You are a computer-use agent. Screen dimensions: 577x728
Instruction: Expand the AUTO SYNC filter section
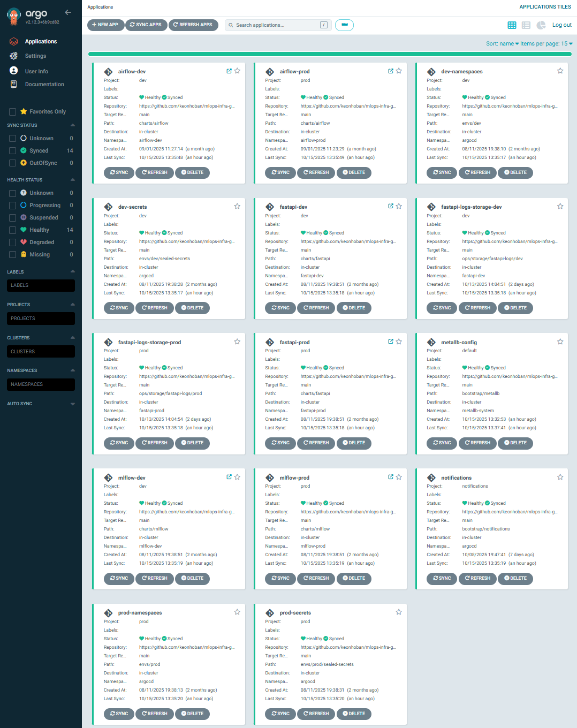tap(73, 404)
